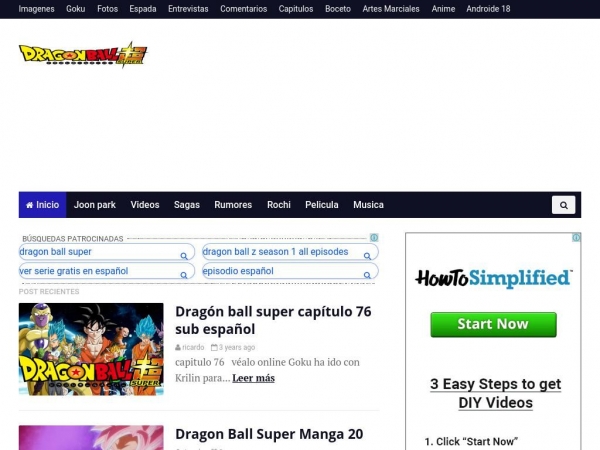Image resolution: width=600 pixels, height=450 pixels.
Task: Open the Joon park menu item
Action: [x=95, y=205]
